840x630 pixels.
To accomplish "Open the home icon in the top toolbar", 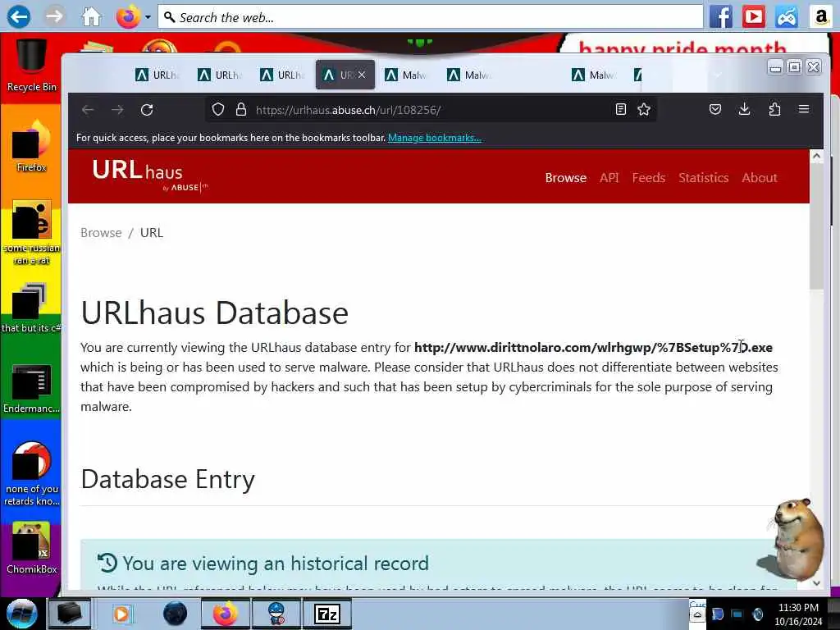I will tap(91, 17).
